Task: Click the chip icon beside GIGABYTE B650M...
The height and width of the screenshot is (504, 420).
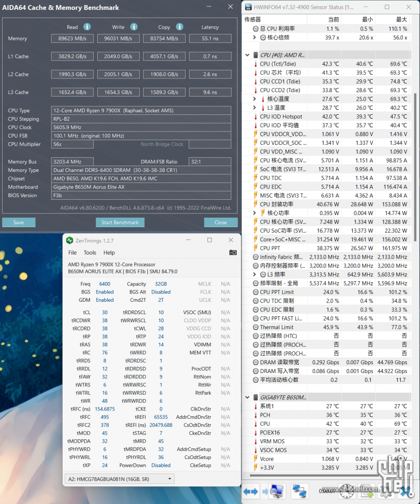Action: (x=255, y=397)
